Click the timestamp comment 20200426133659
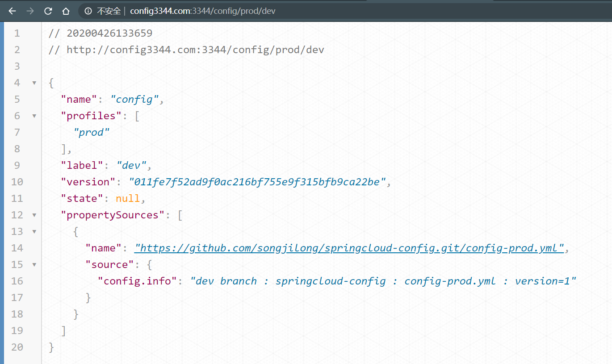612x364 pixels. [101, 33]
